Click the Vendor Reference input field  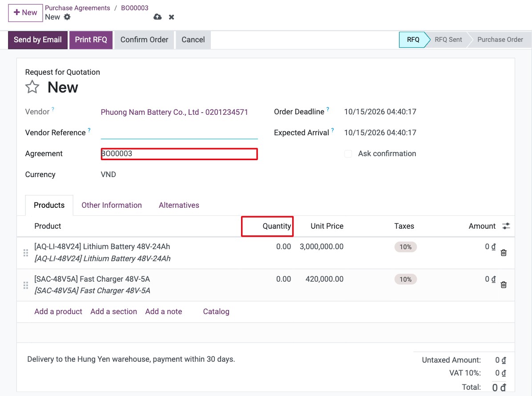tap(179, 133)
